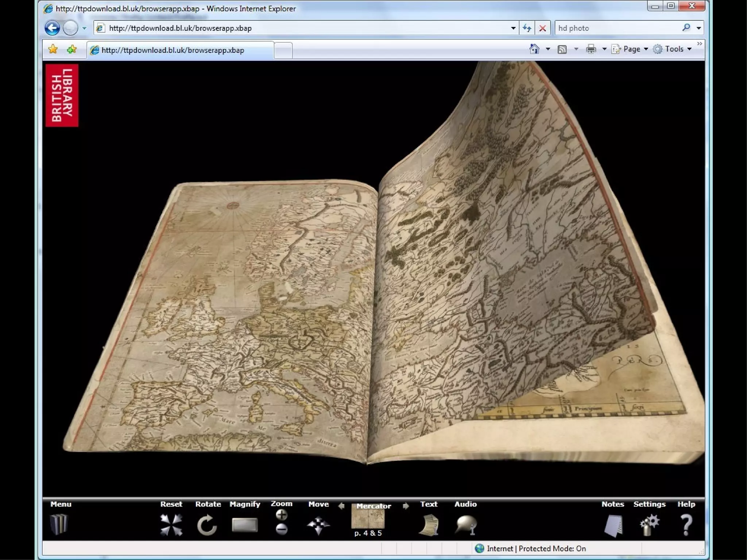The image size is (747, 560).
Task: Select the Move arrows tool
Action: click(x=318, y=525)
